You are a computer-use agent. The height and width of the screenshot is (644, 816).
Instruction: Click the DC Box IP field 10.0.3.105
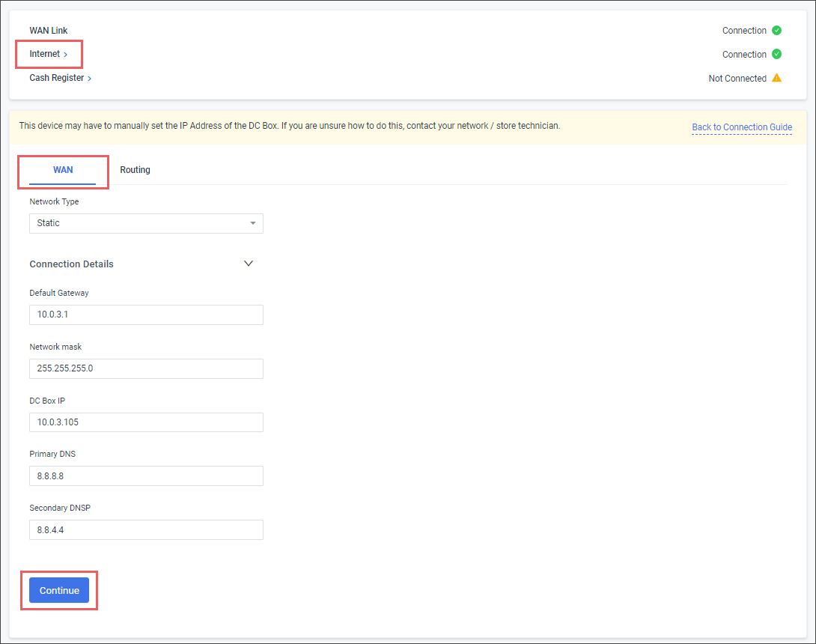tap(146, 422)
